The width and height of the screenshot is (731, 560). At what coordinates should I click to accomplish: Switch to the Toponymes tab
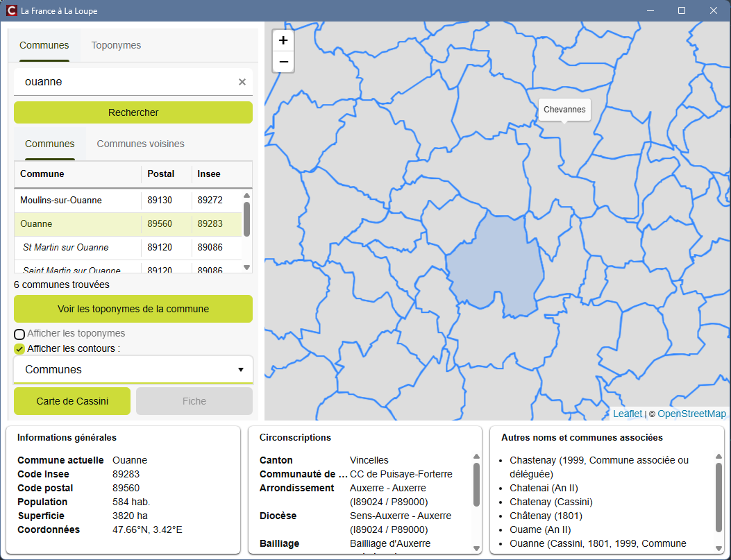[x=116, y=45]
